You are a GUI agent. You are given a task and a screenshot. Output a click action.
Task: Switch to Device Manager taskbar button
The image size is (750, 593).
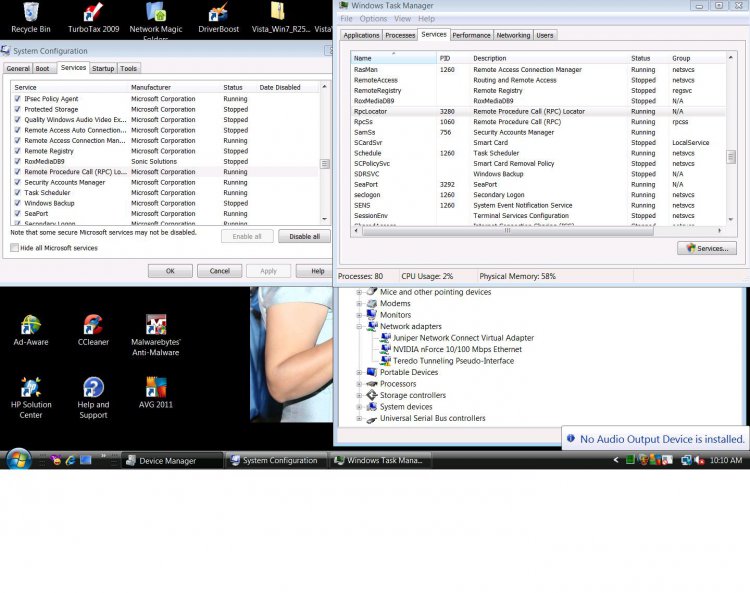point(172,461)
